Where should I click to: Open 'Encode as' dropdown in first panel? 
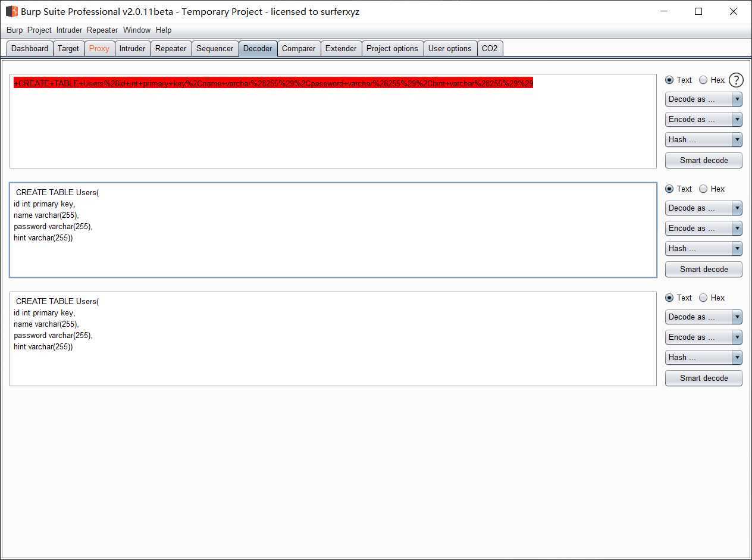pyautogui.click(x=704, y=120)
